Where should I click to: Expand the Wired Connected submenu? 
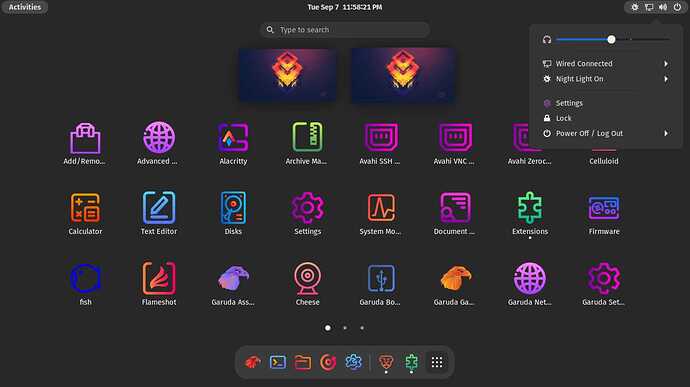666,64
